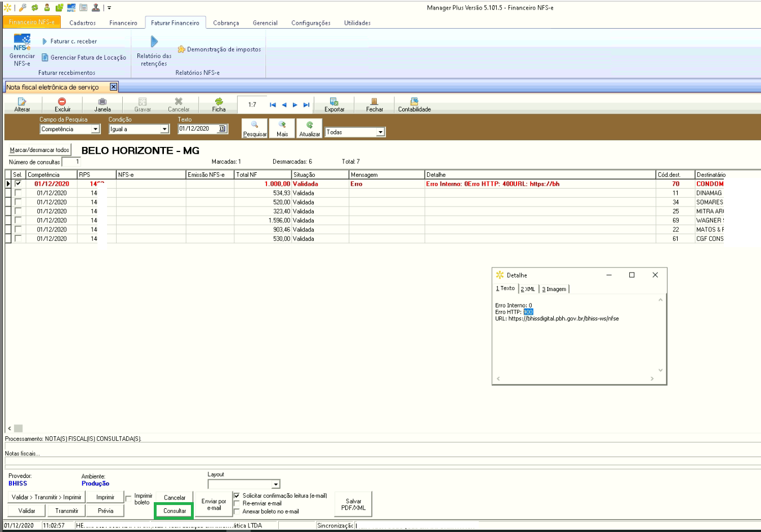Click the Exportar toolbar icon

click(334, 102)
